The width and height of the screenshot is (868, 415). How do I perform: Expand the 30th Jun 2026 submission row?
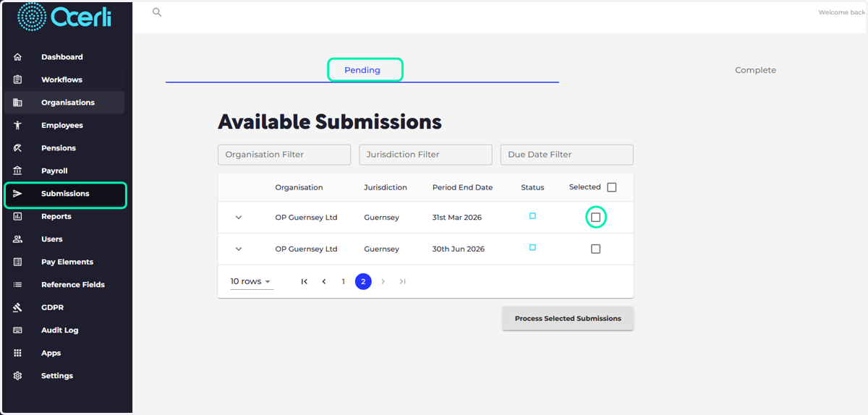pos(239,249)
